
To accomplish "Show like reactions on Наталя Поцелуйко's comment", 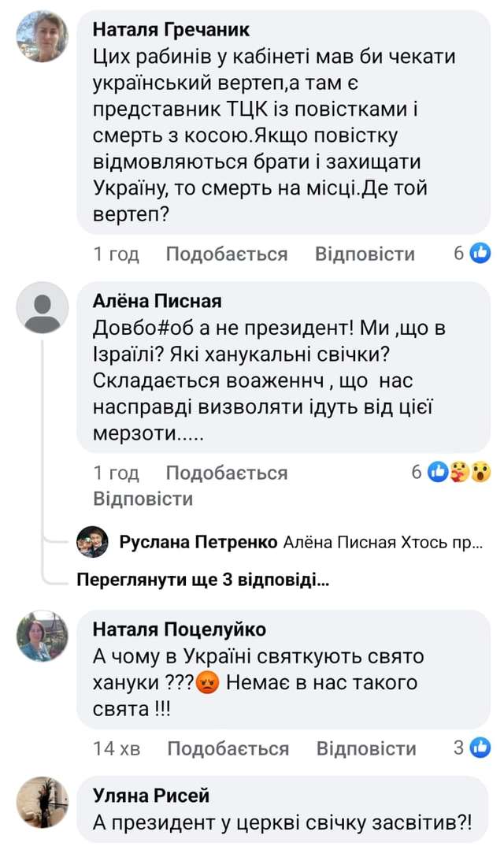I will coord(472,748).
